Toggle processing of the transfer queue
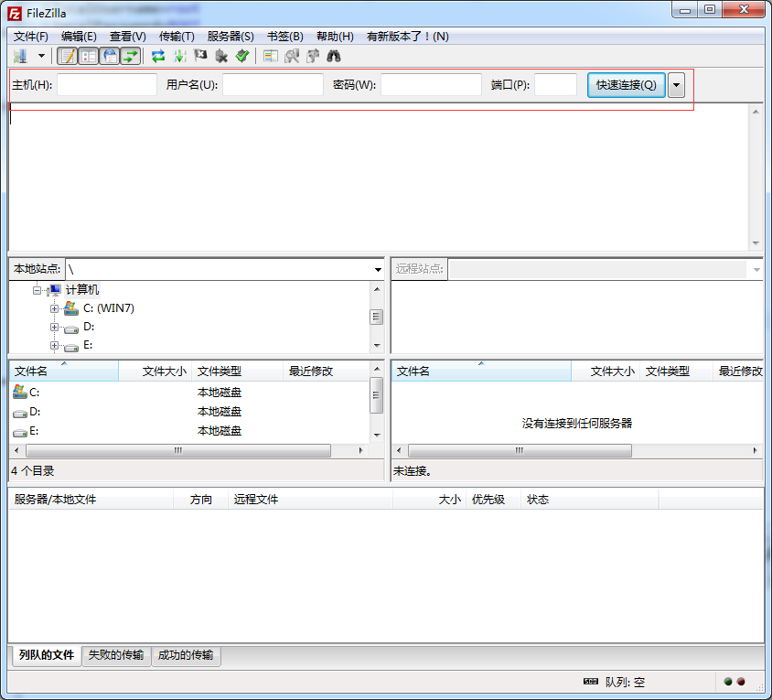This screenshot has height=700, width=772. tap(179, 56)
